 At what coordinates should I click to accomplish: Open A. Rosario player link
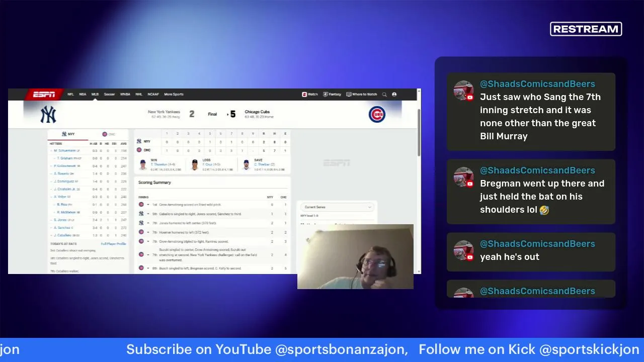coord(61,174)
